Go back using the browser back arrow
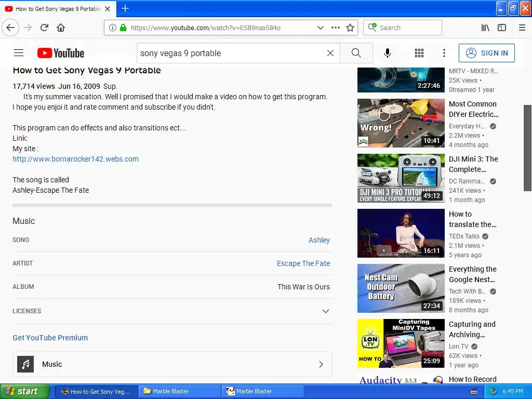Image resolution: width=532 pixels, height=399 pixels. pos(10,28)
